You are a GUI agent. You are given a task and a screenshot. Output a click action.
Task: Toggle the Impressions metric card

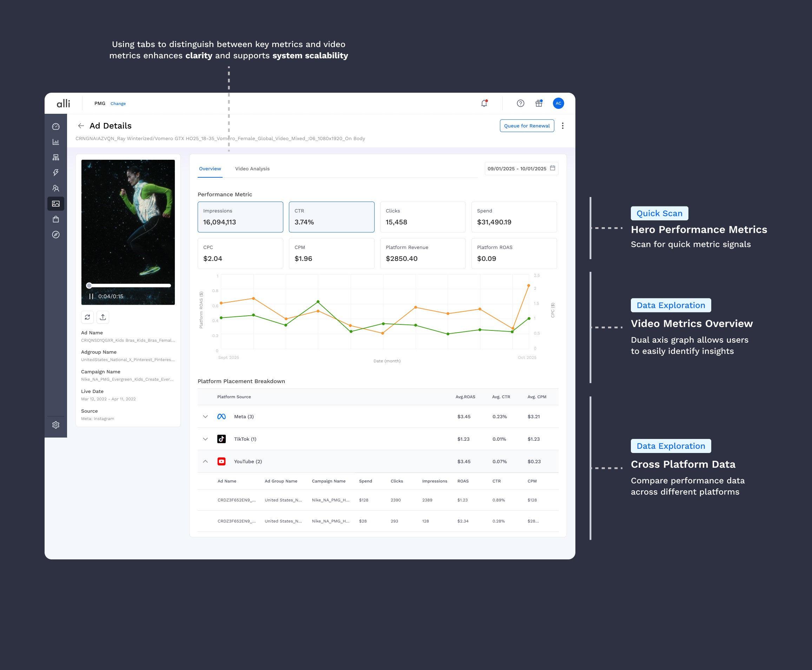[240, 217]
